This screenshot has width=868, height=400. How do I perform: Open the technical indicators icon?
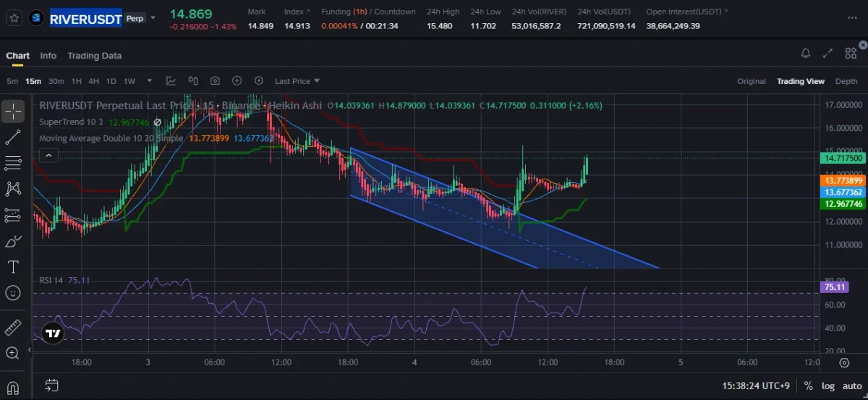point(171,81)
